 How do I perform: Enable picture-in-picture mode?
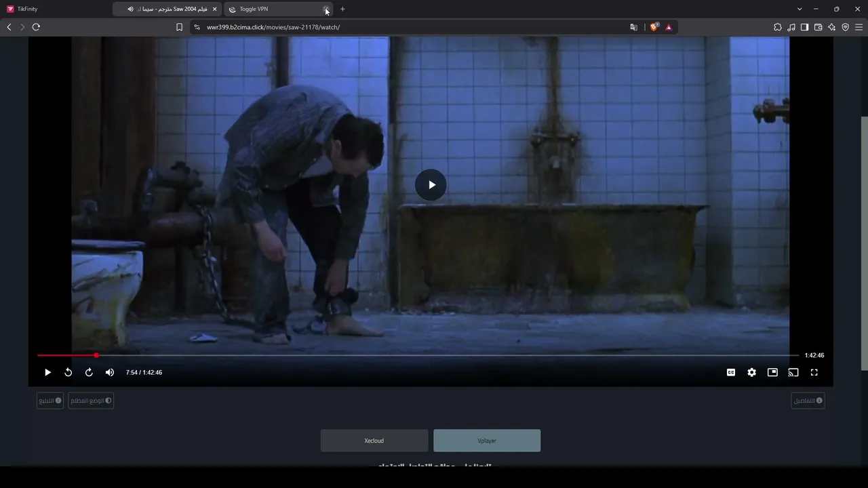coord(772,372)
